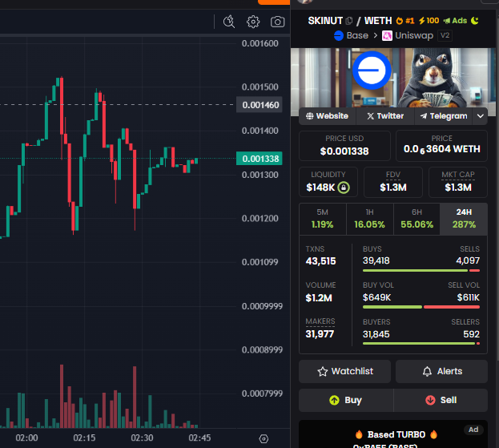Click the Base link in breadcrumb

click(x=357, y=35)
